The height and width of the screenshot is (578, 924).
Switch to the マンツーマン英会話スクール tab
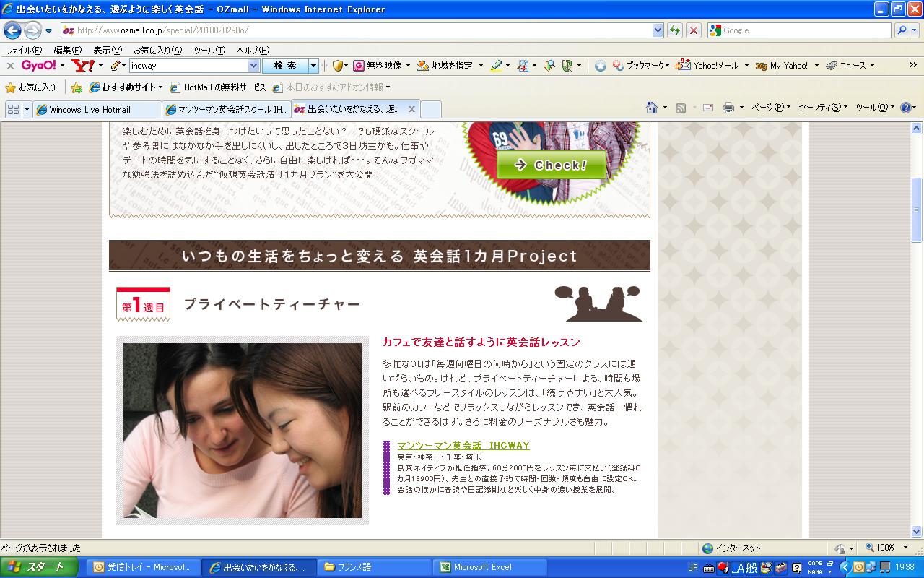click(x=225, y=110)
